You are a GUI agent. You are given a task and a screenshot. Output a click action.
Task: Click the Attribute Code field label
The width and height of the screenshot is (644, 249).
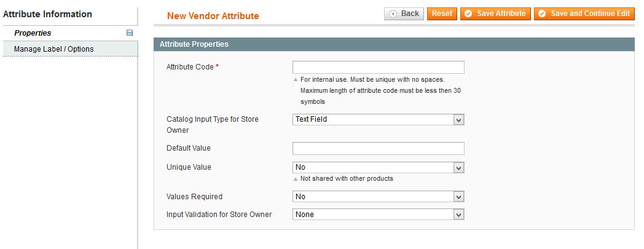pos(189,67)
